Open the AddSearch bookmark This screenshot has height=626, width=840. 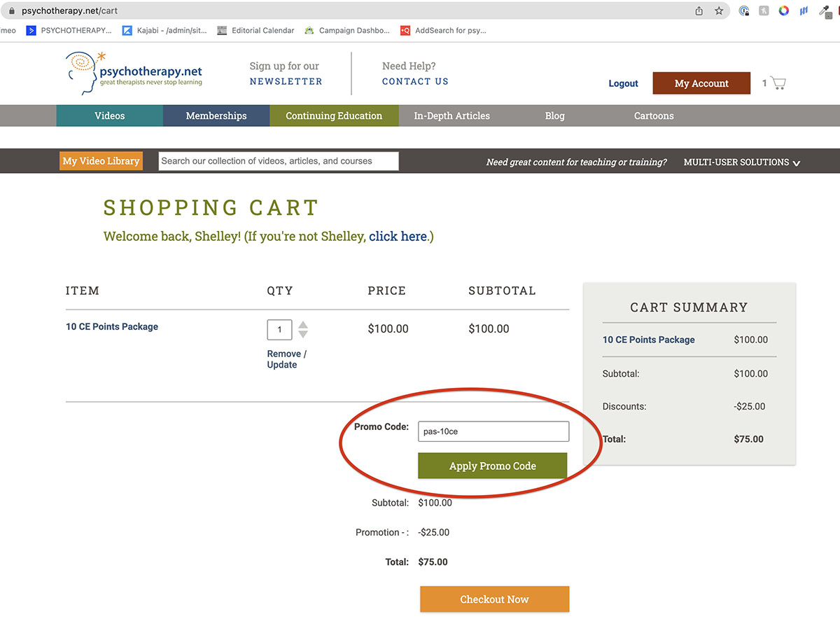pos(443,30)
